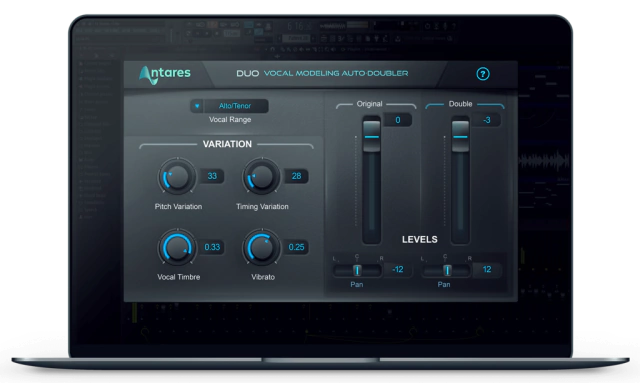Screen dimensions: 640x383
Task: Click the Original level value 0
Action: 398,120
